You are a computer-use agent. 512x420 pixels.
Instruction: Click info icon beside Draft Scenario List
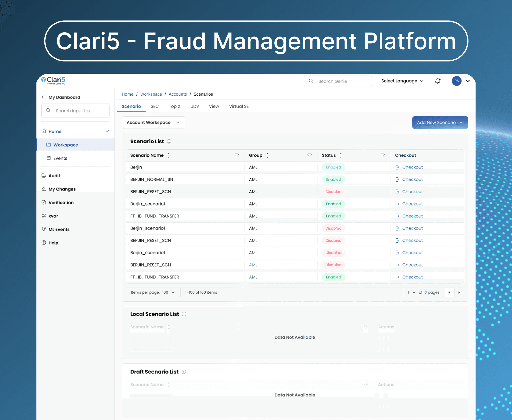184,372
